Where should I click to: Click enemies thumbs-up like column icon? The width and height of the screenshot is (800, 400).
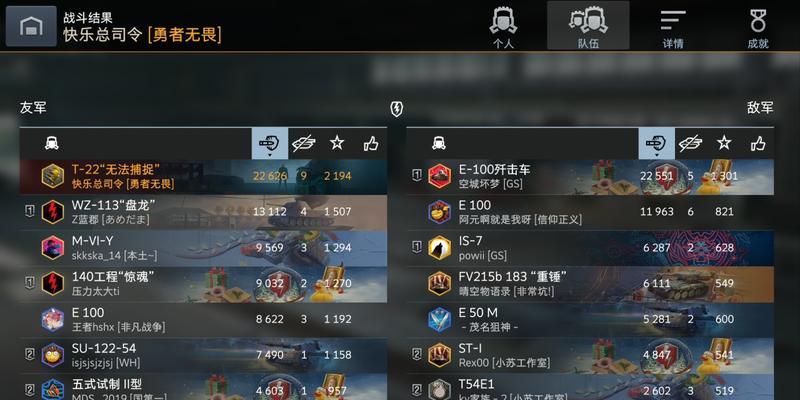pos(758,143)
